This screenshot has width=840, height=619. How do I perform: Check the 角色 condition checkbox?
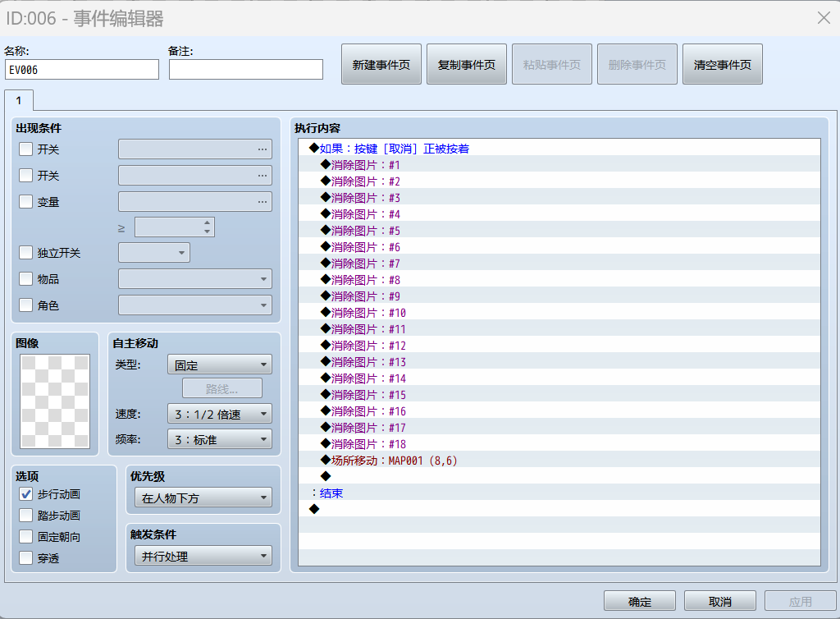pos(25,305)
